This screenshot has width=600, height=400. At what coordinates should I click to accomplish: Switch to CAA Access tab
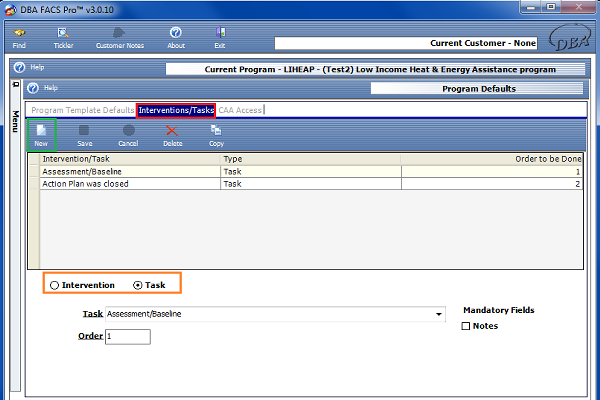point(240,110)
